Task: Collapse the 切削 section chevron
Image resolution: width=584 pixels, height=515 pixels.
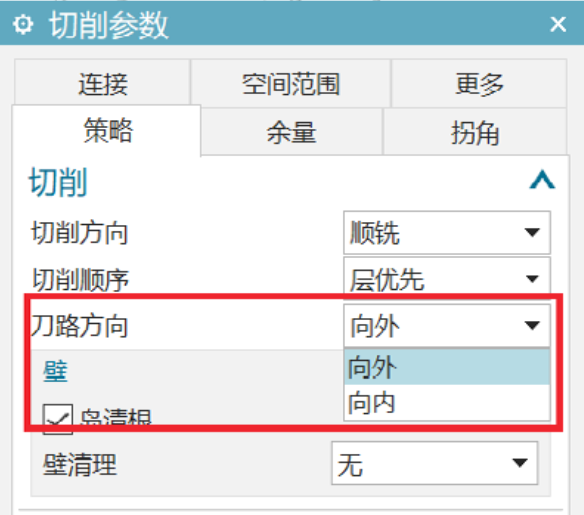Action: [x=542, y=181]
